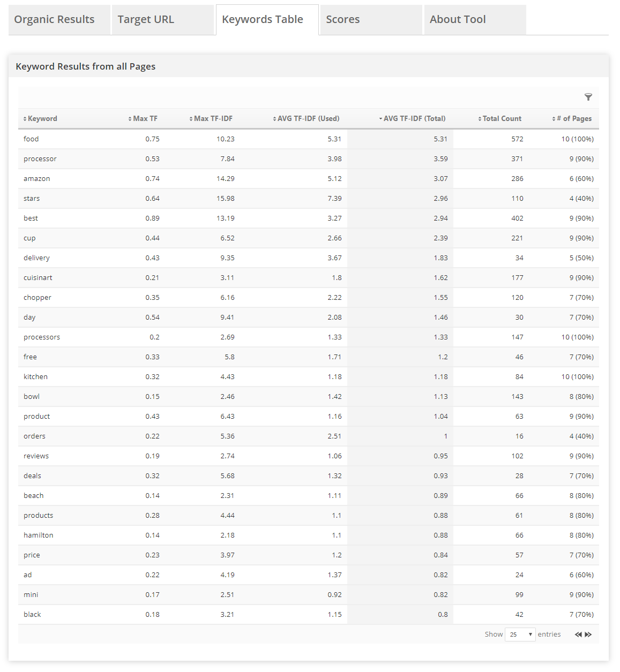Sort by the Max TF-IDF column header
Viewport: 620px width, 672px height.
[213, 119]
